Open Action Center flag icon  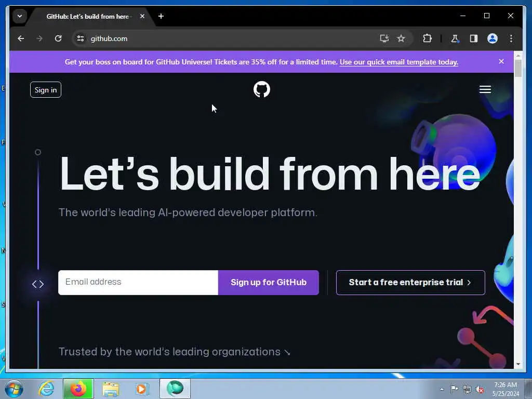(x=454, y=389)
